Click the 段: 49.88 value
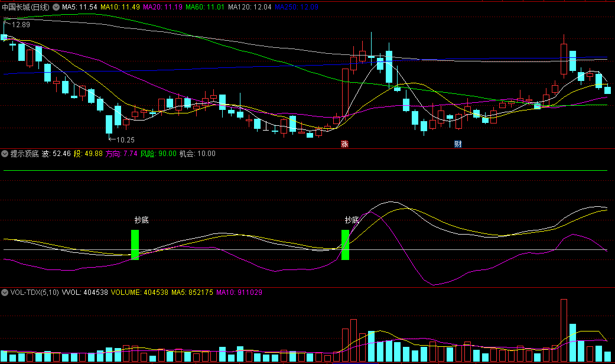 point(88,154)
